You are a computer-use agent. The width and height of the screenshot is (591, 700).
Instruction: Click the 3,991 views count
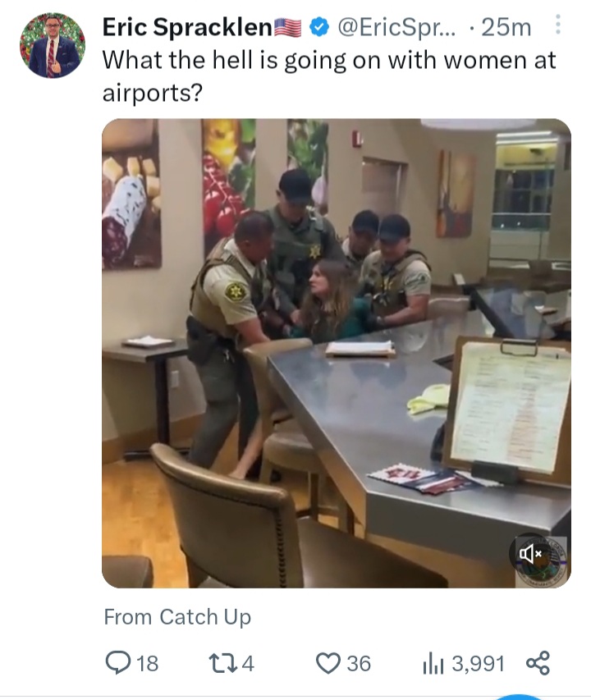(478, 663)
